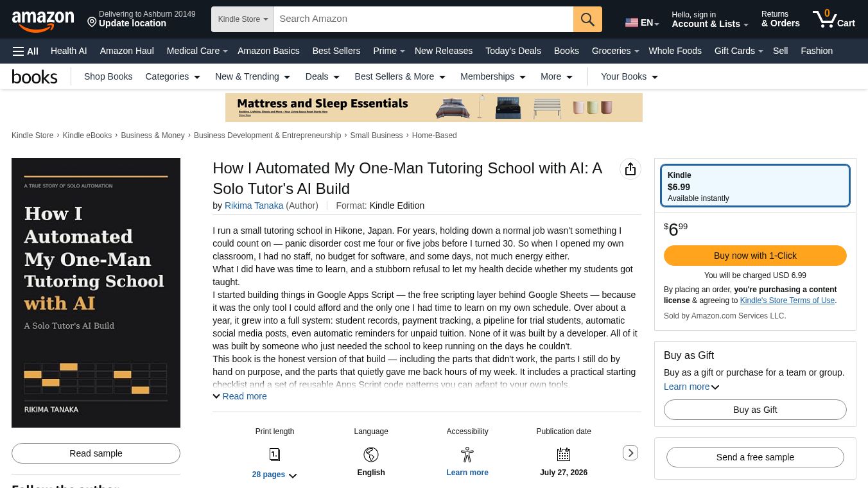Click Send a free sample
The height and width of the screenshot is (488, 868).
755,457
